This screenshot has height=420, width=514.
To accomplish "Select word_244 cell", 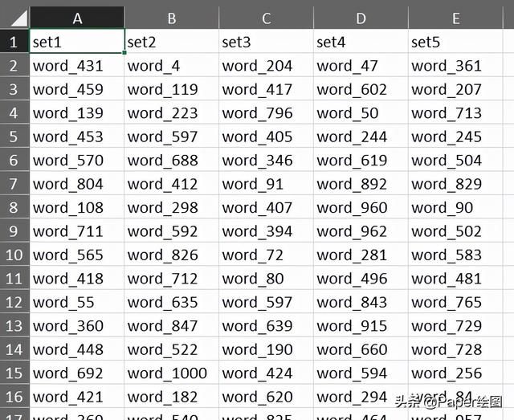I will pyautogui.click(x=361, y=136).
